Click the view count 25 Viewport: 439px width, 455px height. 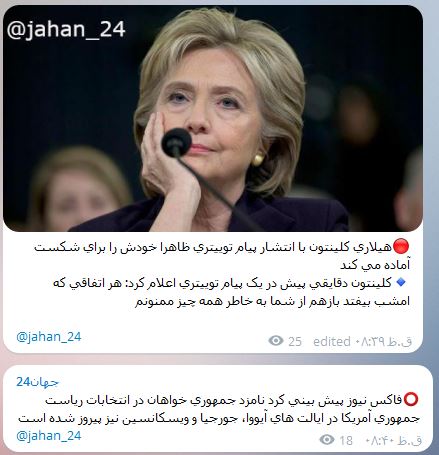(x=295, y=342)
